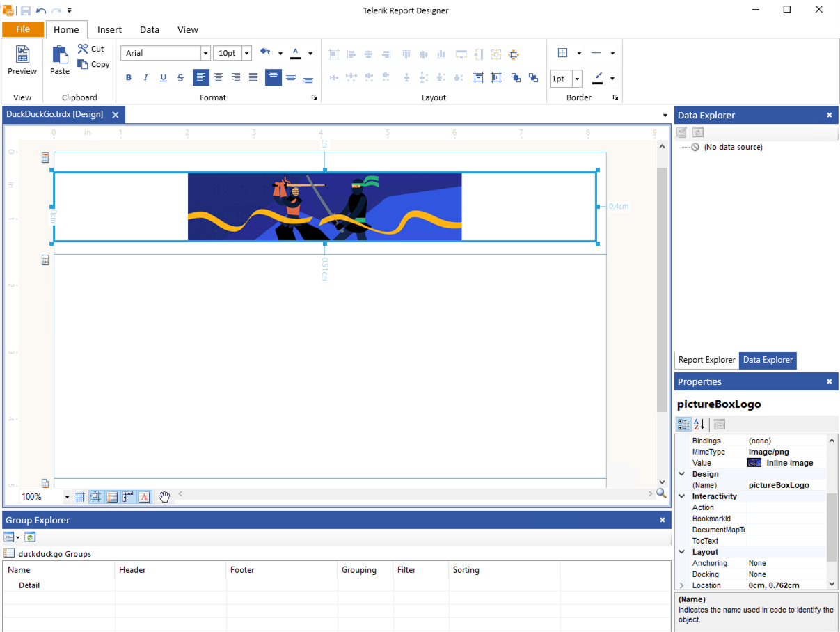The image size is (840, 632).
Task: Apply the border color
Action: click(598, 78)
